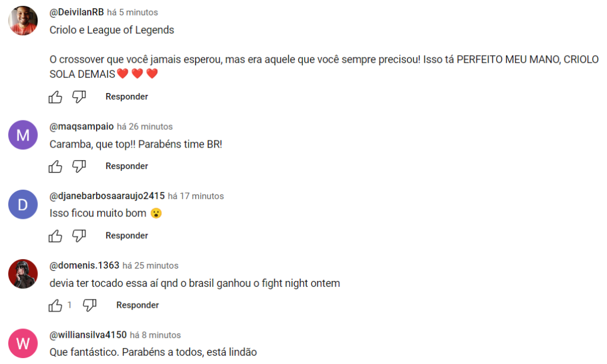Click Responder under @domenis.1363's comment
Image resolution: width=607 pixels, height=364 pixels.
pos(138,305)
